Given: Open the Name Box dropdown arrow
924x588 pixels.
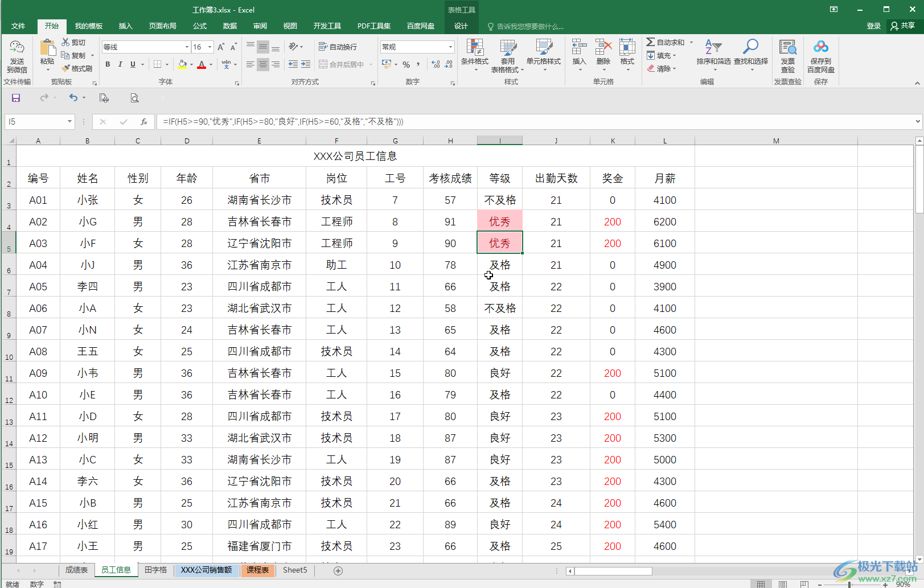Looking at the screenshot, I should [69, 122].
